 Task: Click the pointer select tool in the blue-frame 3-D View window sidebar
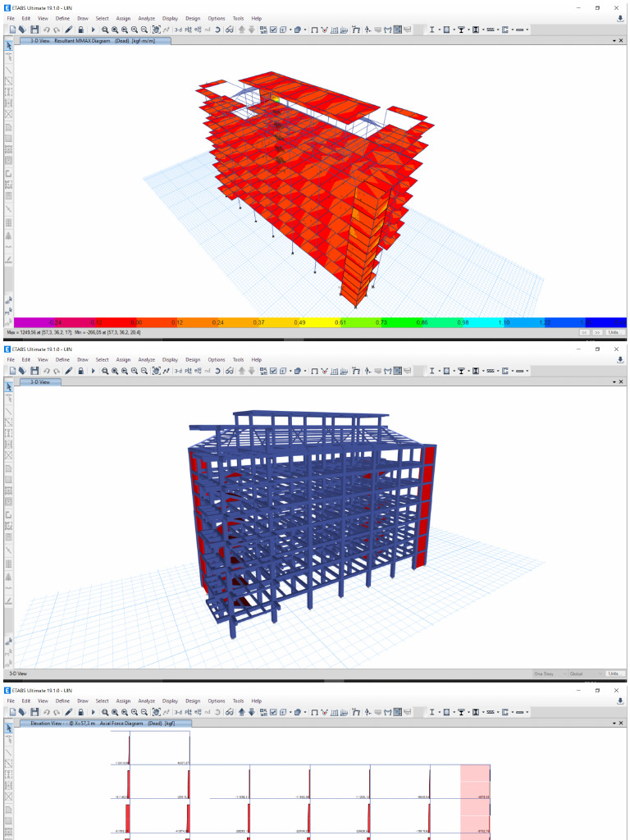tap(9, 387)
